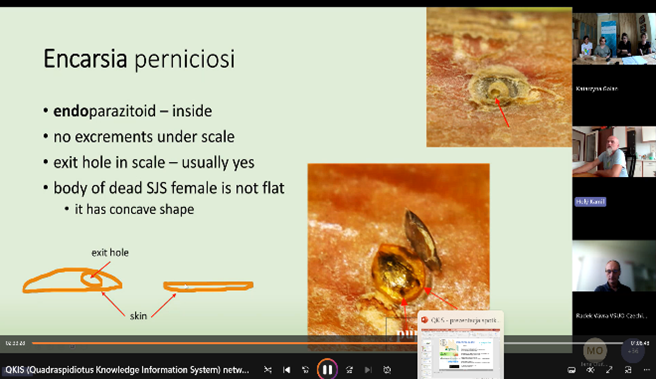Toggle subtitles and captions
656x379 pixels.
pyautogui.click(x=571, y=370)
